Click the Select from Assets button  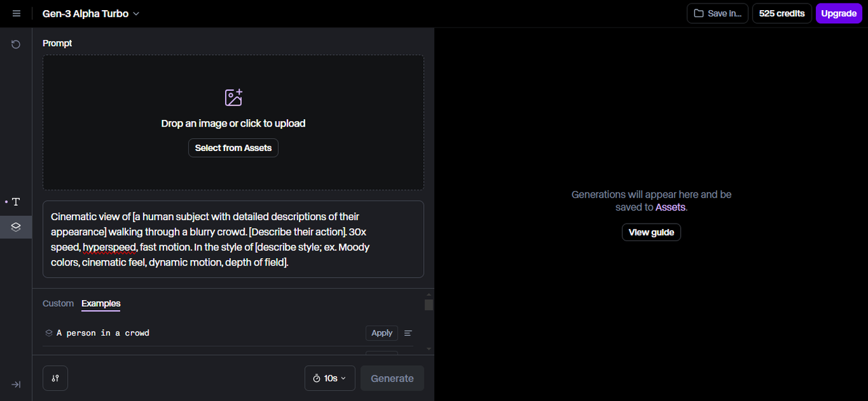(233, 148)
